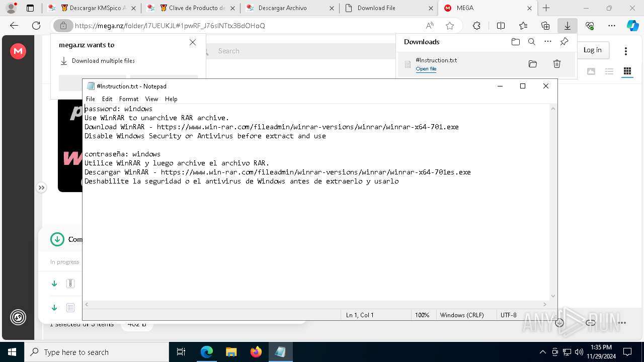
Task: Close the MEGA browser tab
Action: click(530, 8)
